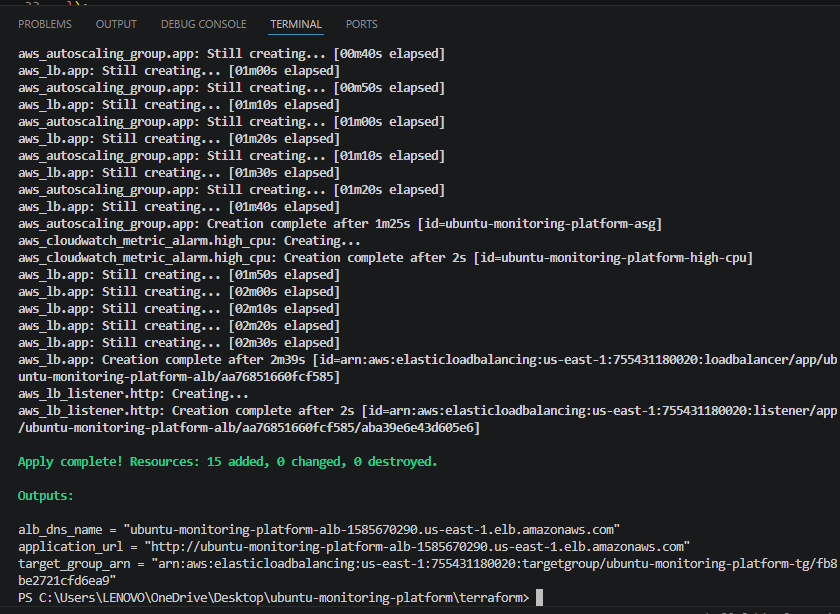The image size is (840, 614).
Task: Click the alb_dns_name output value
Action: (x=372, y=529)
